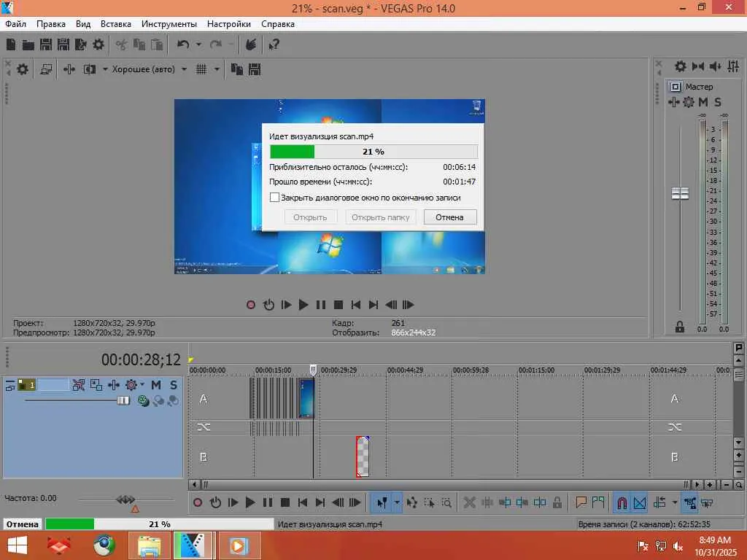Image resolution: width=747 pixels, height=560 pixels.
Task: Click the Windows Start button
Action: click(x=18, y=545)
